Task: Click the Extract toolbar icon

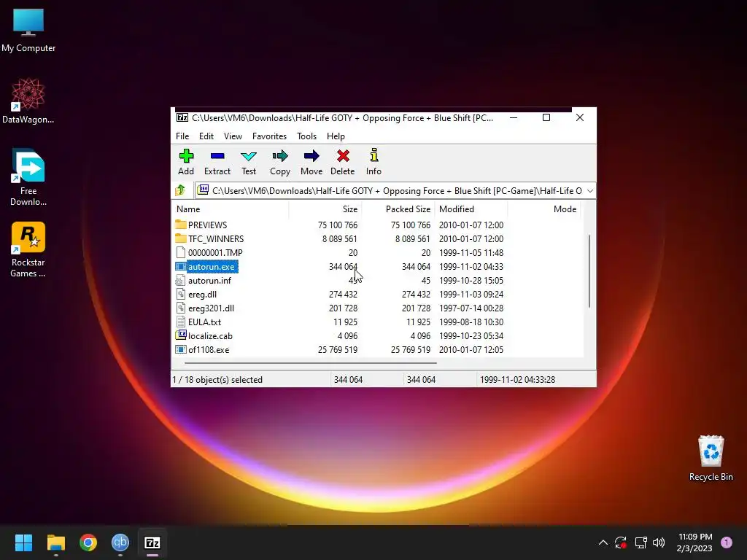Action: click(217, 156)
